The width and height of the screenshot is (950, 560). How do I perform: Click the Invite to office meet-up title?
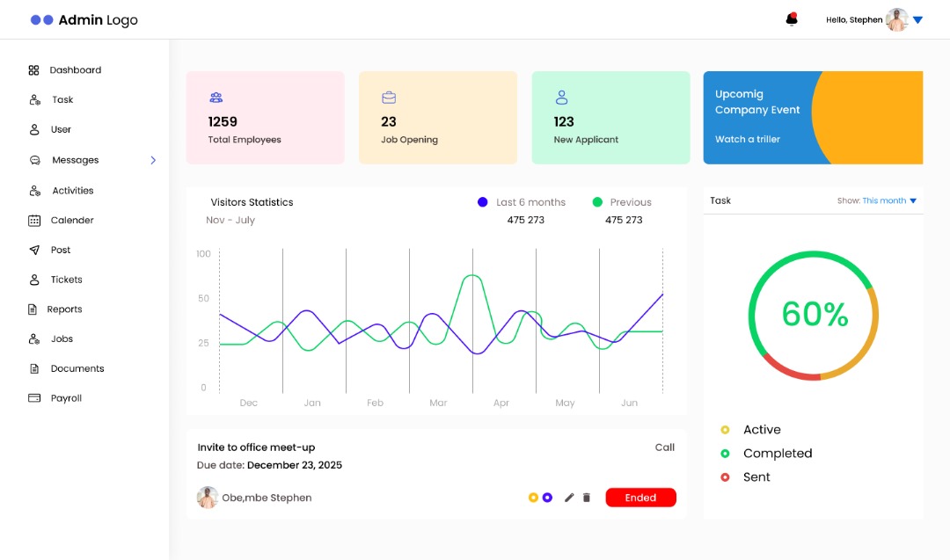[256, 447]
